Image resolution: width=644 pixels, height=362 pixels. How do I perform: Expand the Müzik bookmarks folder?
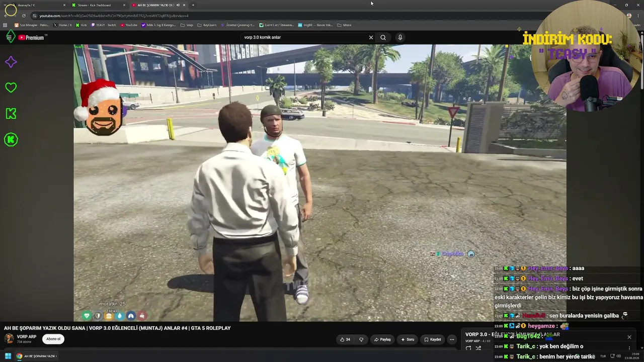pyautogui.click(x=344, y=25)
